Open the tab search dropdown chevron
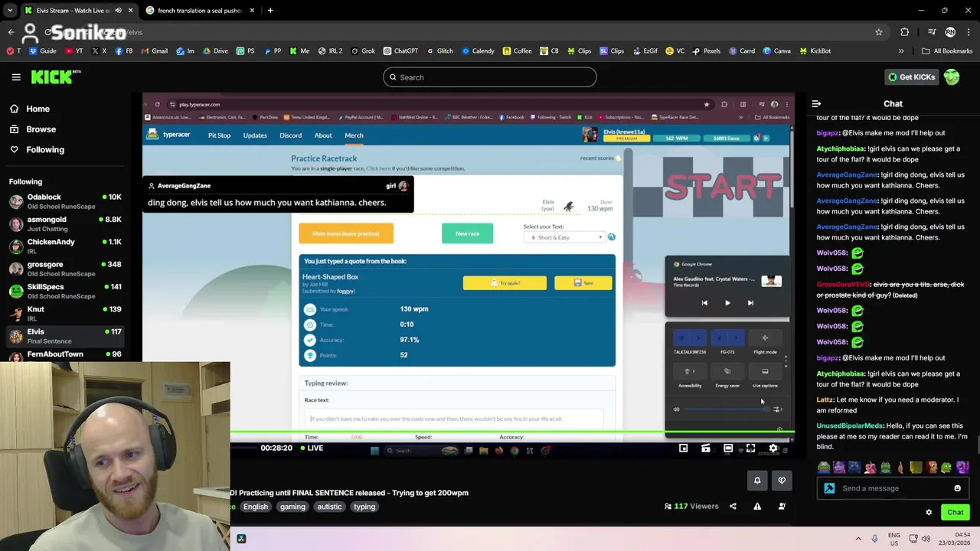The width and height of the screenshot is (980, 551). point(10,11)
